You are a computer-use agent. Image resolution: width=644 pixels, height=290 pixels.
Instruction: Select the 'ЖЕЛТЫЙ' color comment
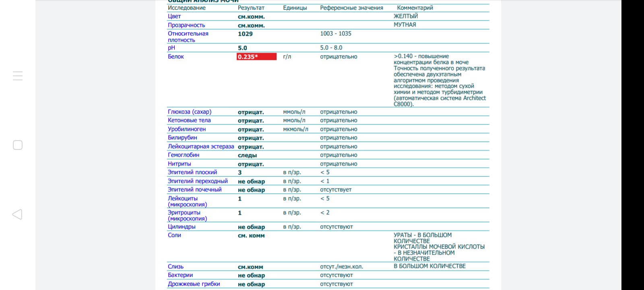[x=406, y=16]
